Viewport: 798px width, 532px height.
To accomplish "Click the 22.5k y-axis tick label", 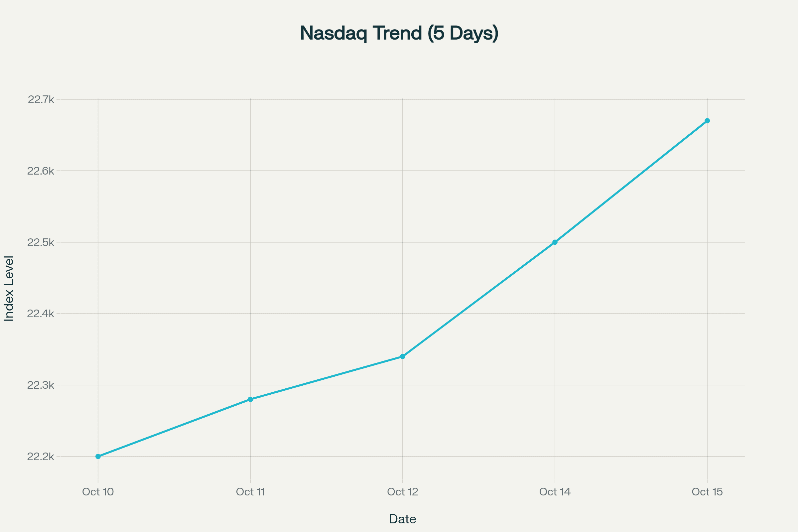I will pos(41,242).
